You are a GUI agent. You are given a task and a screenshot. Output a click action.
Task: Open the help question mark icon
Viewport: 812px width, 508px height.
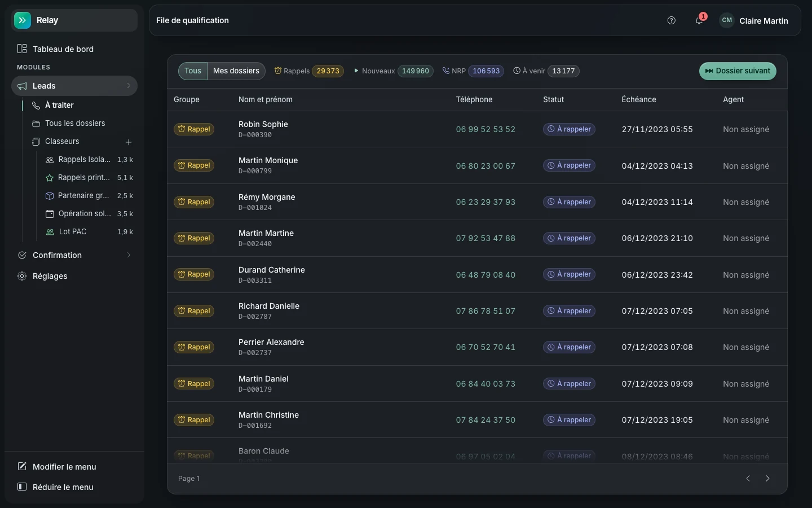[x=671, y=20]
